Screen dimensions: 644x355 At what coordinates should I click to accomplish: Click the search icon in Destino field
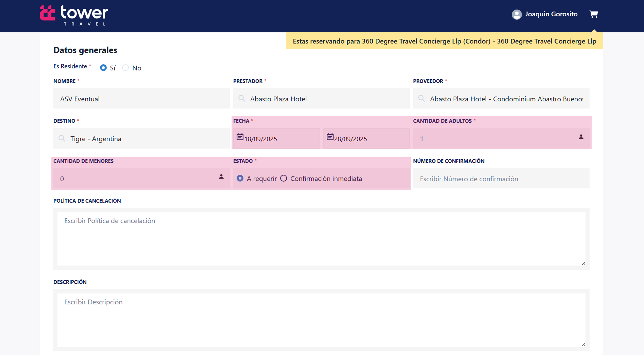coord(62,138)
